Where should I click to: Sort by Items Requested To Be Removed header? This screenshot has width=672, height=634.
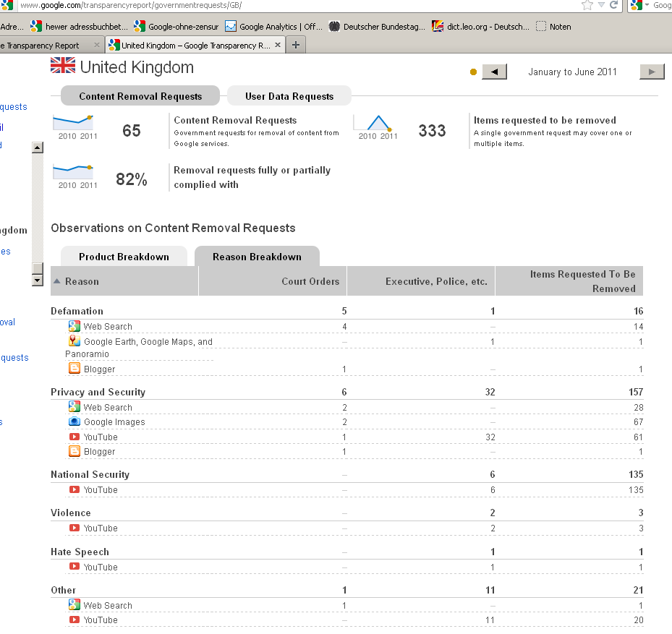[569, 281]
